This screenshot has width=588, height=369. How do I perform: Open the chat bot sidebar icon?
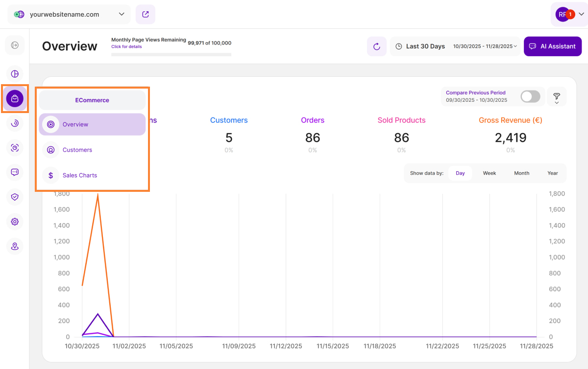click(15, 172)
